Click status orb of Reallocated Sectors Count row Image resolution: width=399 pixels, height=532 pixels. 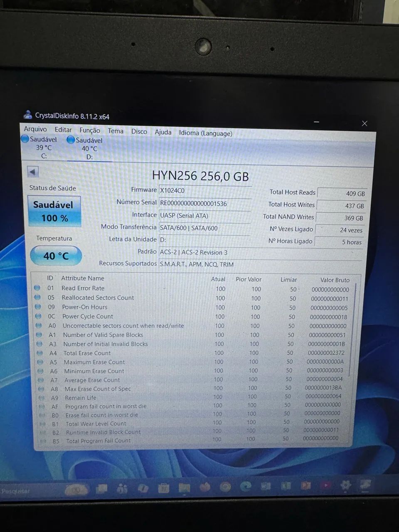37,297
